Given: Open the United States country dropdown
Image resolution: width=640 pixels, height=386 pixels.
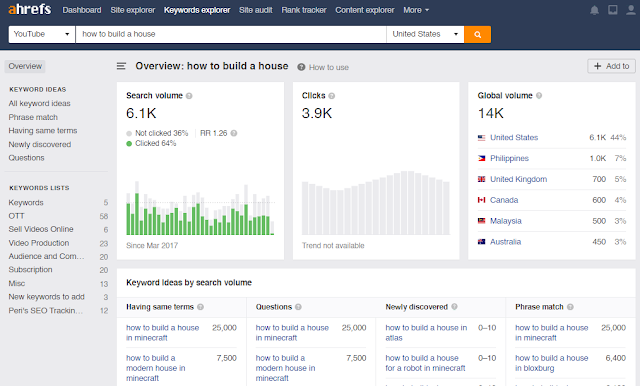Looking at the screenshot, I should (x=425, y=34).
